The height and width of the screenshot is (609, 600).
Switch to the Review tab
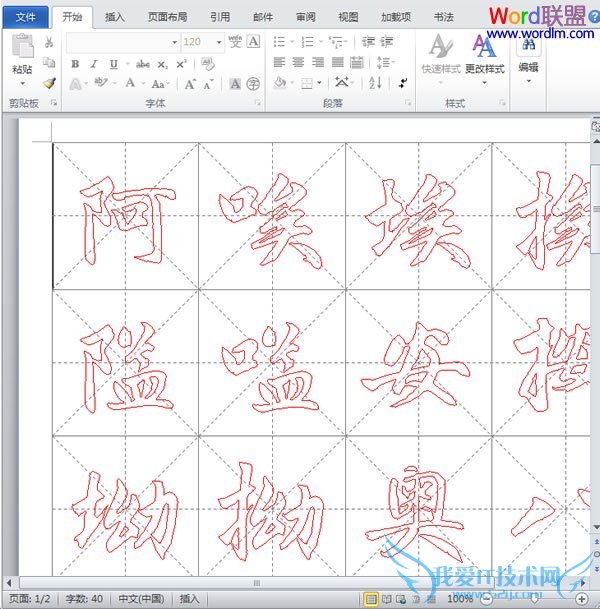pos(306,17)
